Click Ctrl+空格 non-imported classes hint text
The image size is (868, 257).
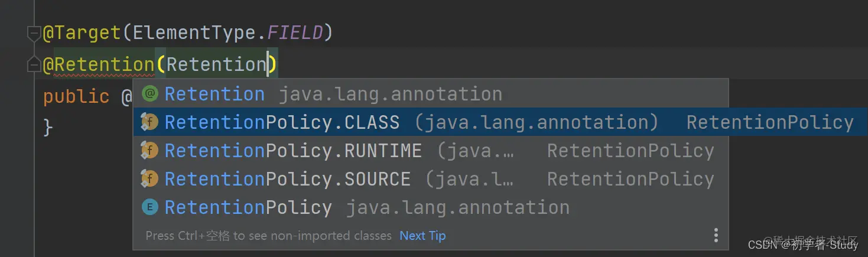tap(269, 236)
